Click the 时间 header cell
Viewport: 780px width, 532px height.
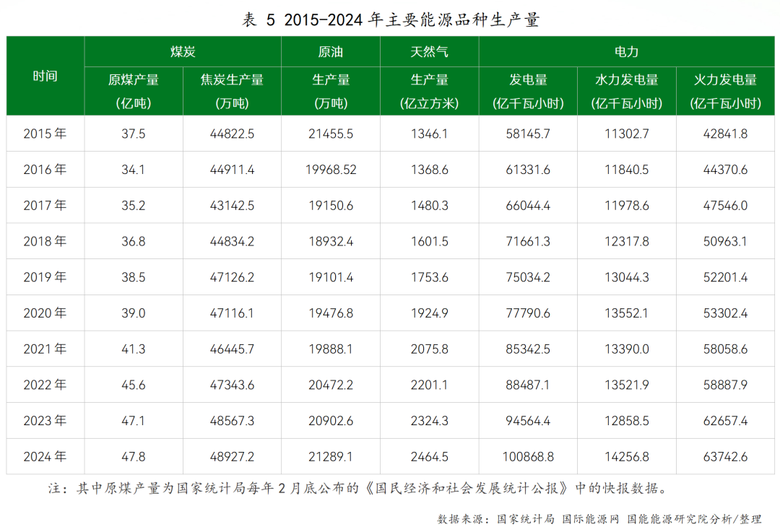(x=45, y=76)
